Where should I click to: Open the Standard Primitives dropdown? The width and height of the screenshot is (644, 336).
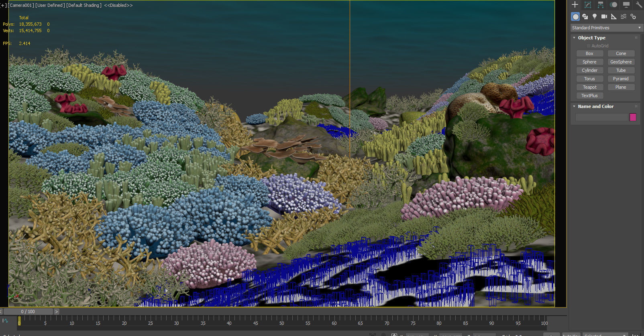tap(606, 28)
